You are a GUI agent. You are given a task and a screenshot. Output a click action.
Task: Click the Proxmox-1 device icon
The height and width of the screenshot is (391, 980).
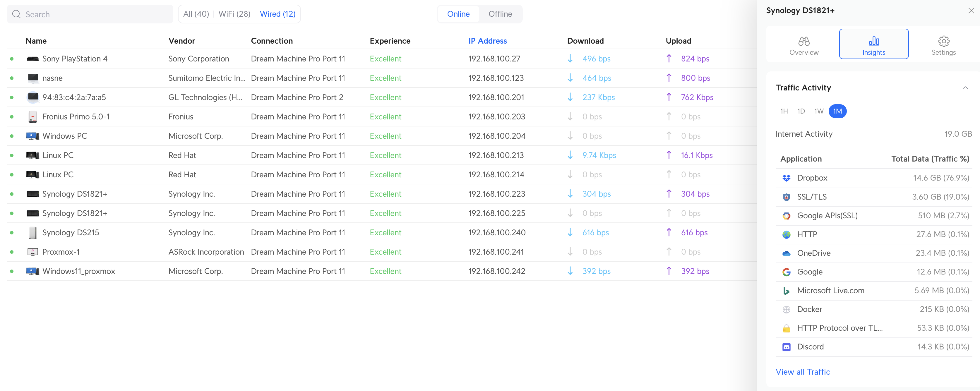point(33,252)
